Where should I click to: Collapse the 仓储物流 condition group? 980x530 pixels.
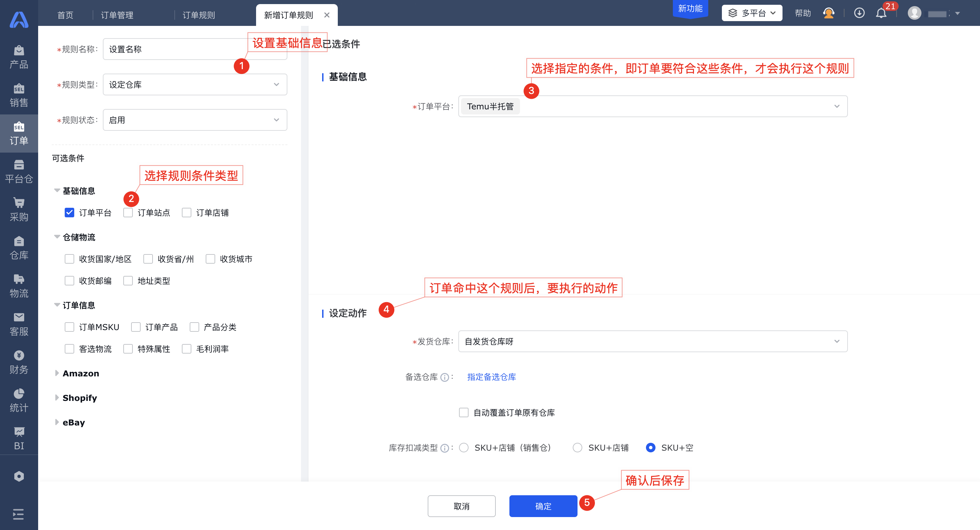[57, 237]
